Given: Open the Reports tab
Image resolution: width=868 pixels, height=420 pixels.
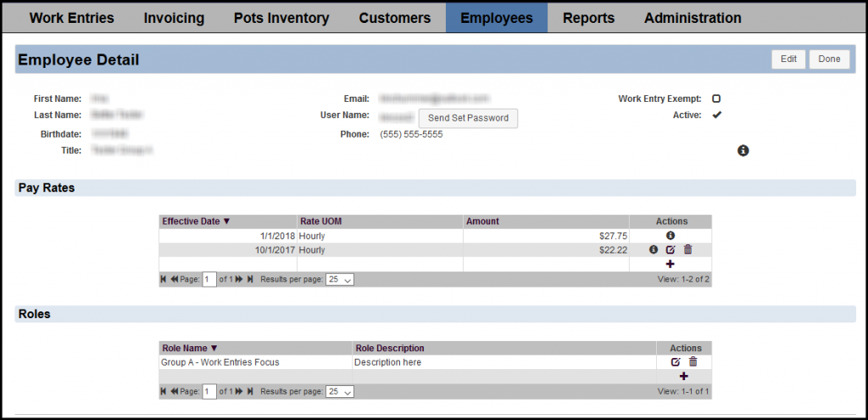Looking at the screenshot, I should click(588, 18).
